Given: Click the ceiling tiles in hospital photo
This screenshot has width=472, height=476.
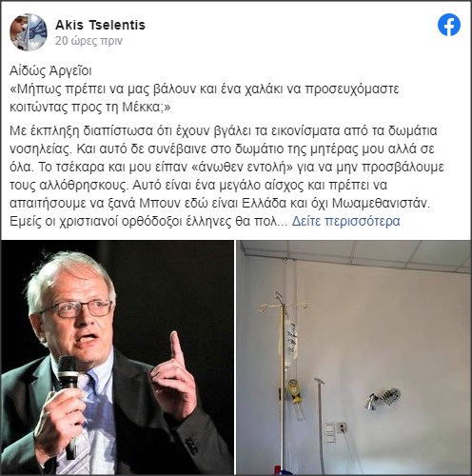Looking at the screenshot, I should coord(355,252).
